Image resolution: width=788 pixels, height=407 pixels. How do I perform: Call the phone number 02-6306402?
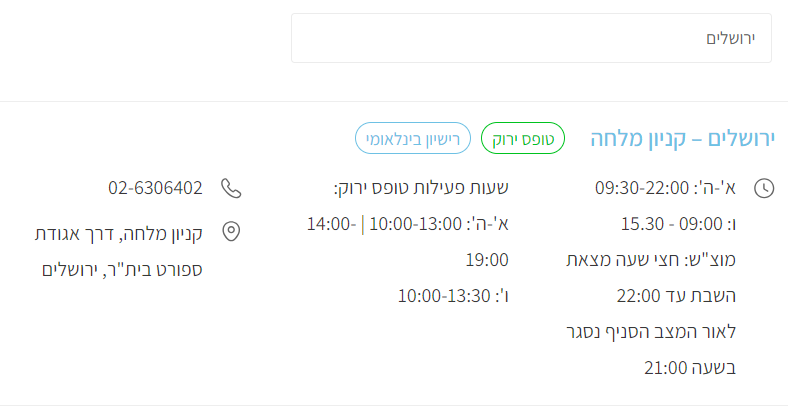coord(155,188)
